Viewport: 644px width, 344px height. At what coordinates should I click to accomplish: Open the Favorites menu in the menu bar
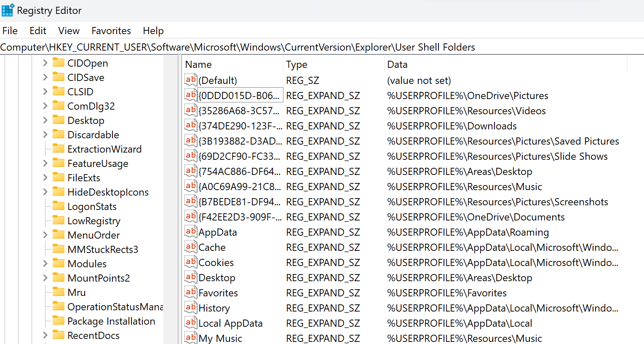[111, 31]
